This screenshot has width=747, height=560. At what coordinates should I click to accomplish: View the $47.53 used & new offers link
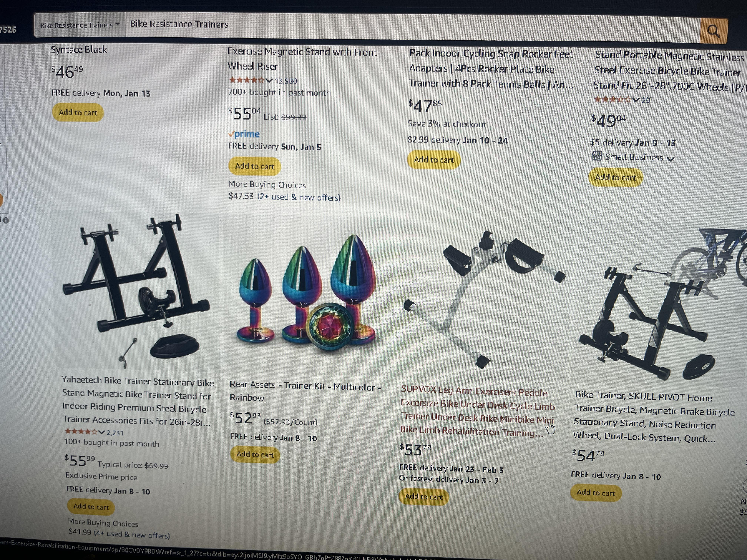[x=285, y=197]
